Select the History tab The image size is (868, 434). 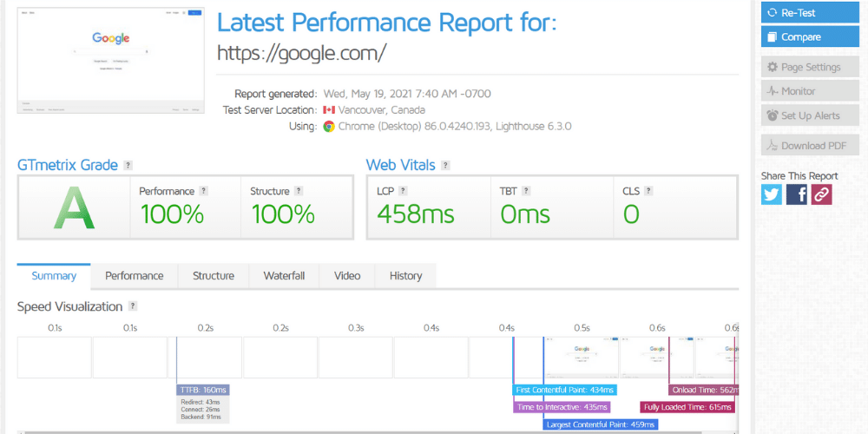(405, 276)
